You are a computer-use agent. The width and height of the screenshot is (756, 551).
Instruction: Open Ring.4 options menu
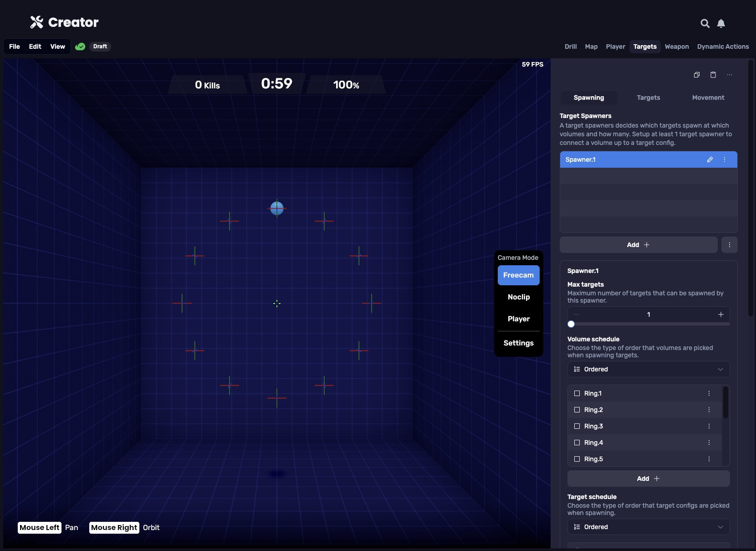tap(709, 443)
